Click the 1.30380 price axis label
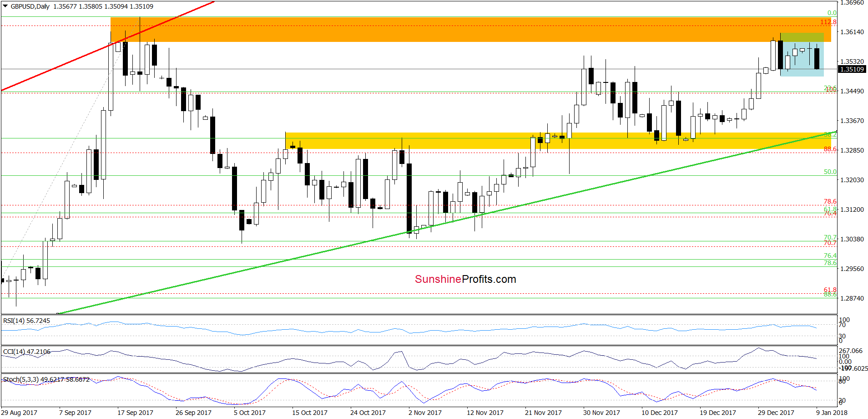 click(x=852, y=239)
